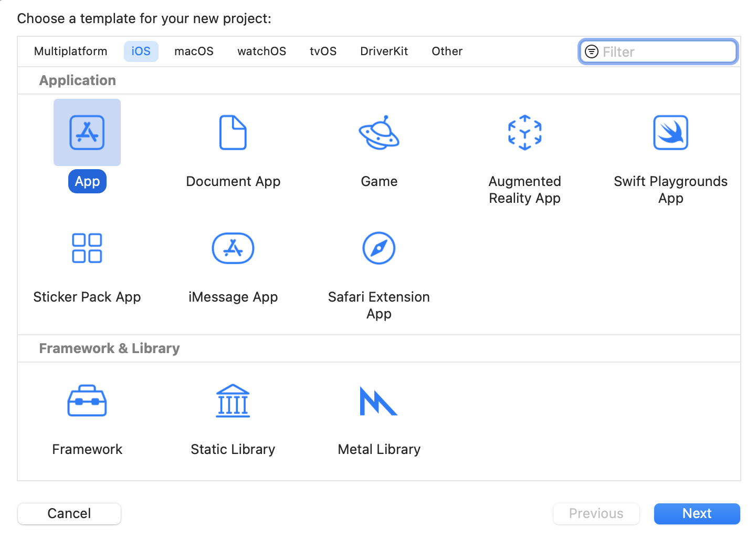Select the App template icon

(87, 132)
